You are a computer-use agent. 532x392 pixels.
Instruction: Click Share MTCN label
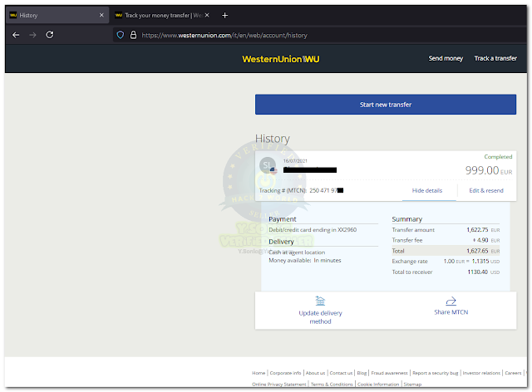451,312
